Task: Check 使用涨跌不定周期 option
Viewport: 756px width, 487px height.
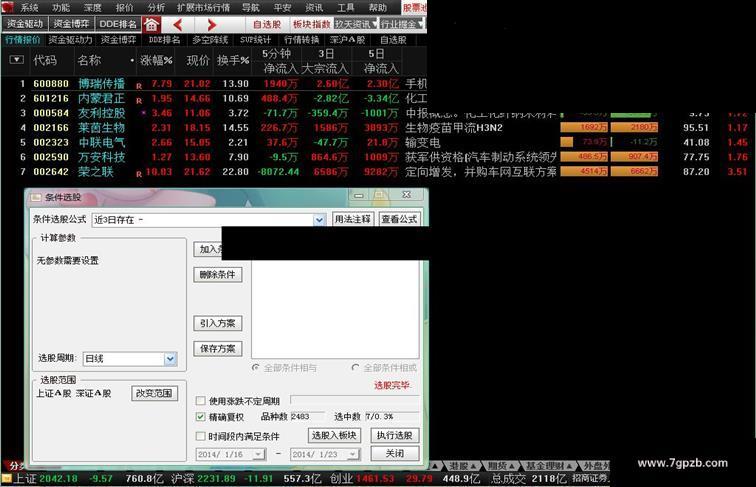Action: point(201,401)
